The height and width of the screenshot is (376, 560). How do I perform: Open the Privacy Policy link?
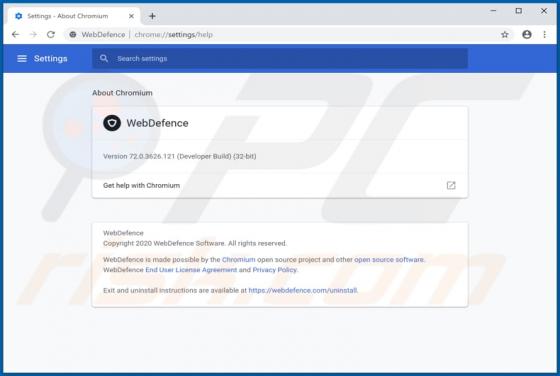click(275, 270)
